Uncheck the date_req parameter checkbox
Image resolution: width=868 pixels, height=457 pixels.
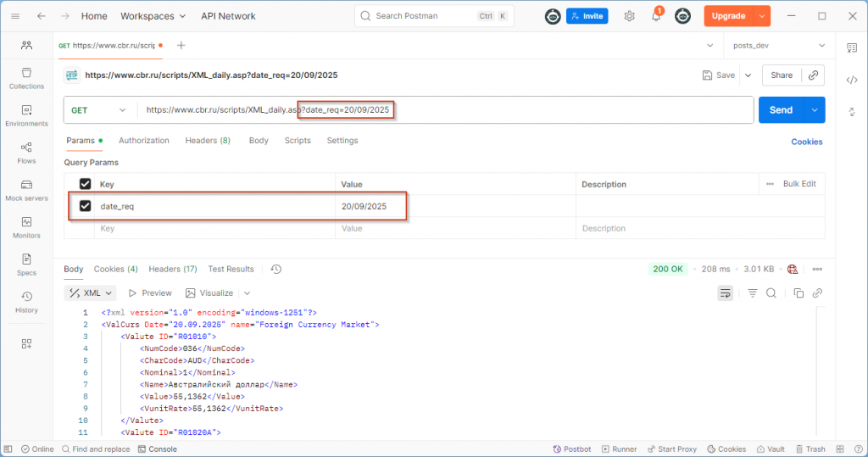tap(85, 206)
